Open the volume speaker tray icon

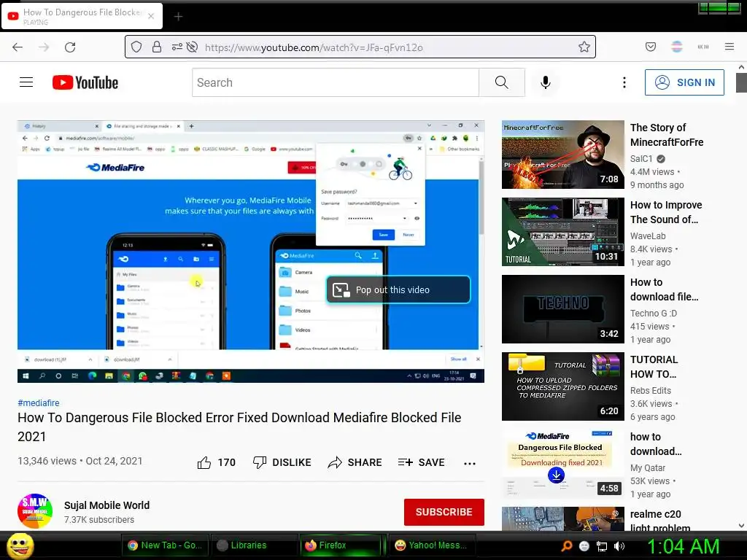pos(619,546)
